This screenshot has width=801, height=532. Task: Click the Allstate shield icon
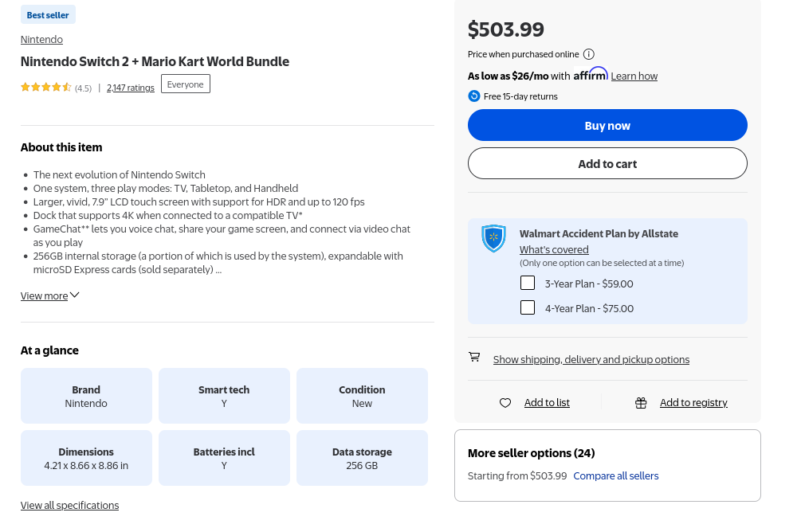493,238
